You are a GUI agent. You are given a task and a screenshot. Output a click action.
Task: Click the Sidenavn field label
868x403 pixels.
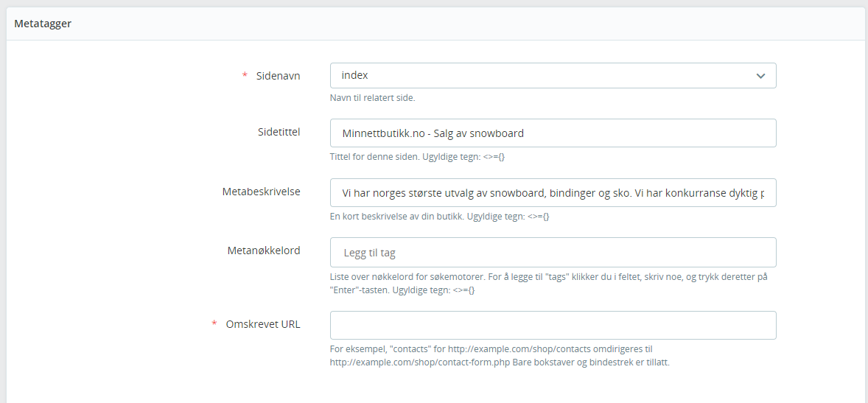(x=278, y=75)
